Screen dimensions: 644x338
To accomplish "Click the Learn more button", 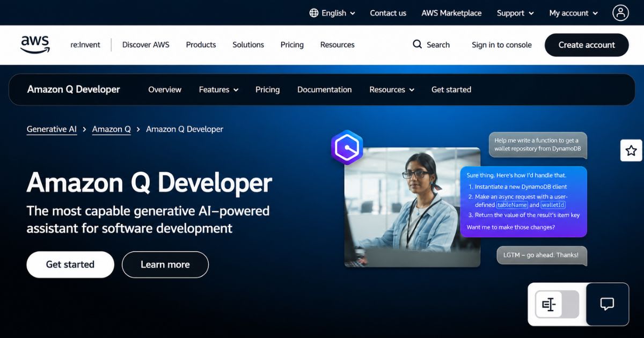I will 165,264.
